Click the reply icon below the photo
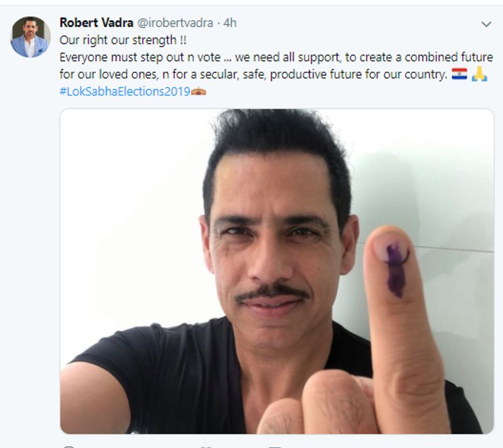This screenshot has width=503, height=448. 69,445
